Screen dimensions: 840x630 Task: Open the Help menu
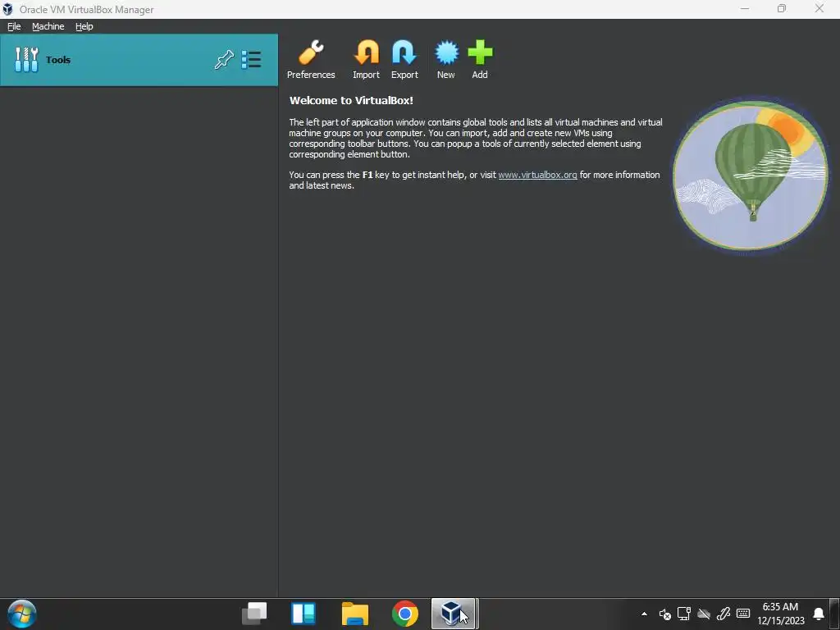coord(84,26)
